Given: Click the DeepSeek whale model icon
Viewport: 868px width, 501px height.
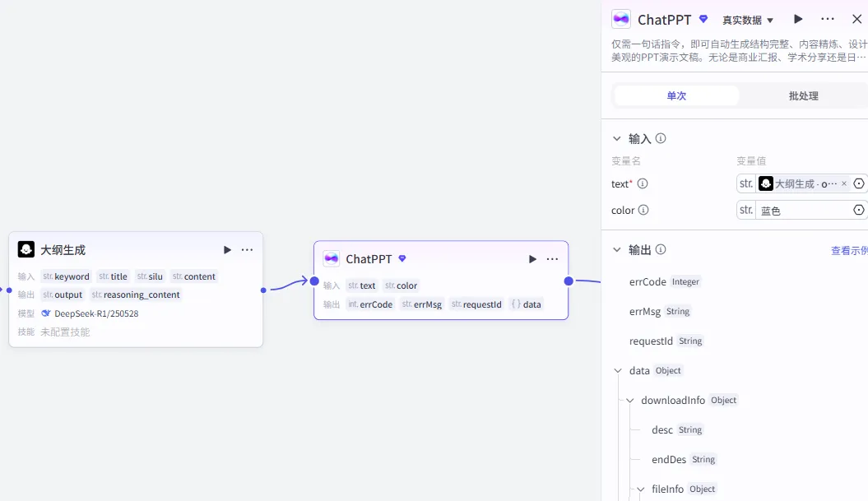Looking at the screenshot, I should click(46, 313).
